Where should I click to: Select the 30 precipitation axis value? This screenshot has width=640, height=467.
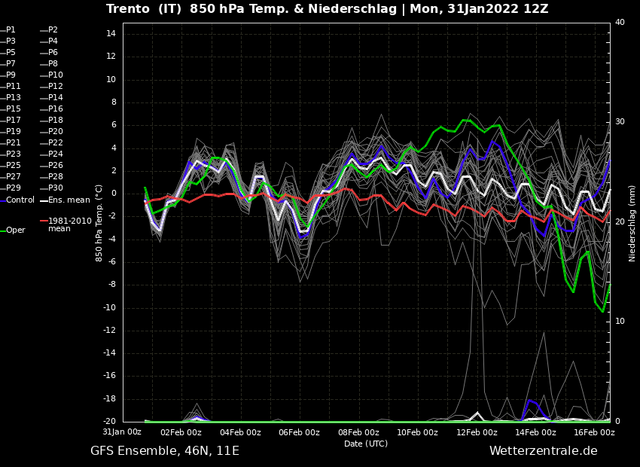click(620, 122)
